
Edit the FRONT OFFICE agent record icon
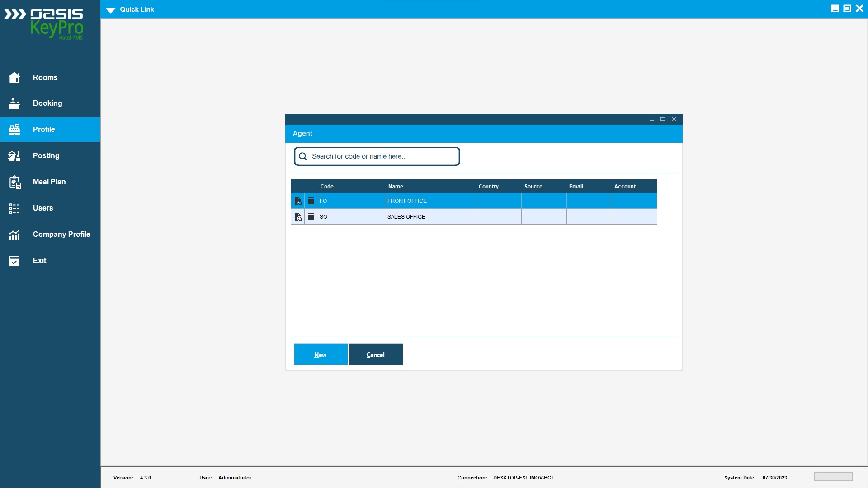coord(298,201)
